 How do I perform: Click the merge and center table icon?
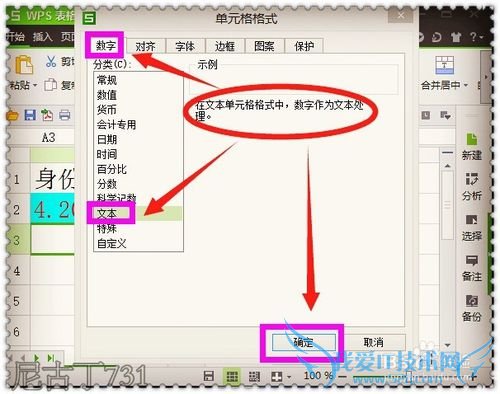[x=445, y=65]
